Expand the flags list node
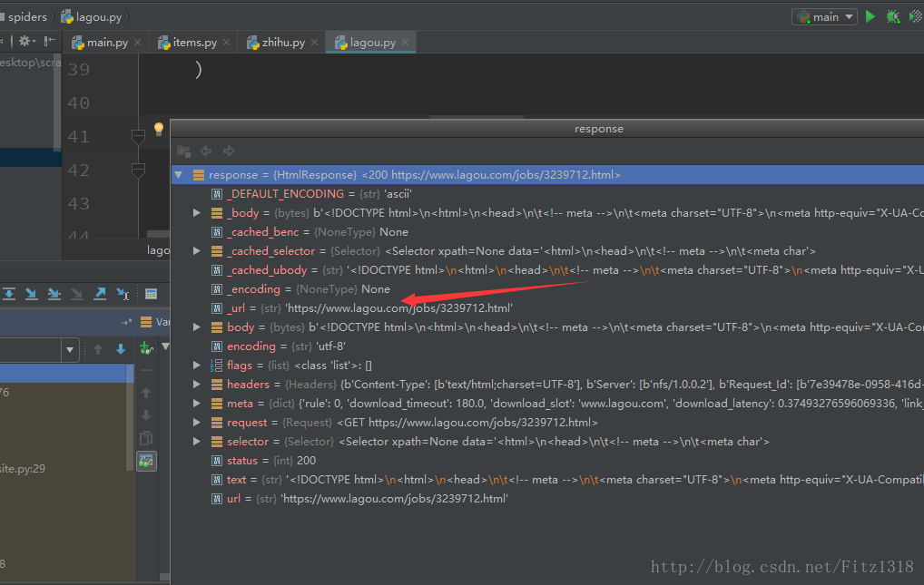Image resolution: width=924 pixels, height=585 pixels. tap(197, 366)
